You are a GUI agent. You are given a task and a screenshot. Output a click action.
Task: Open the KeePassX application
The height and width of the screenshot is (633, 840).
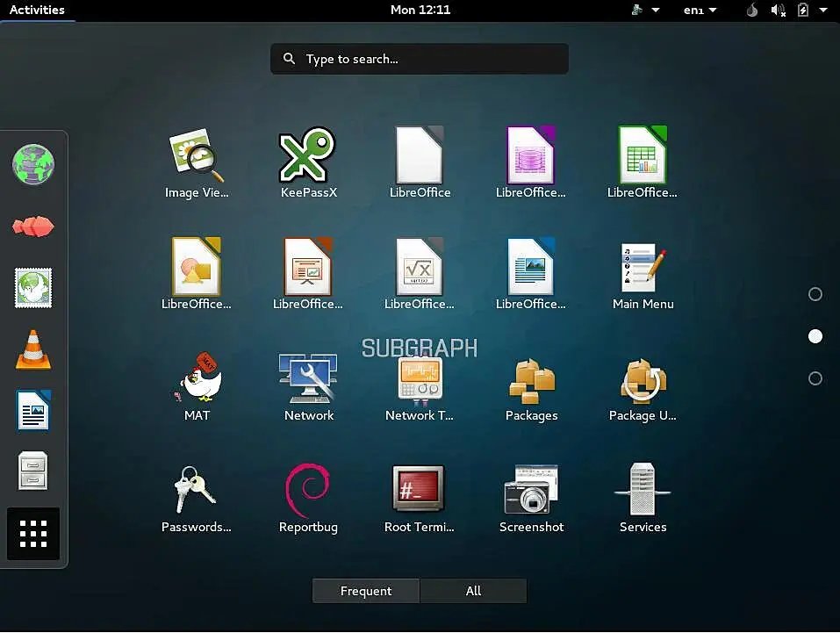click(308, 163)
